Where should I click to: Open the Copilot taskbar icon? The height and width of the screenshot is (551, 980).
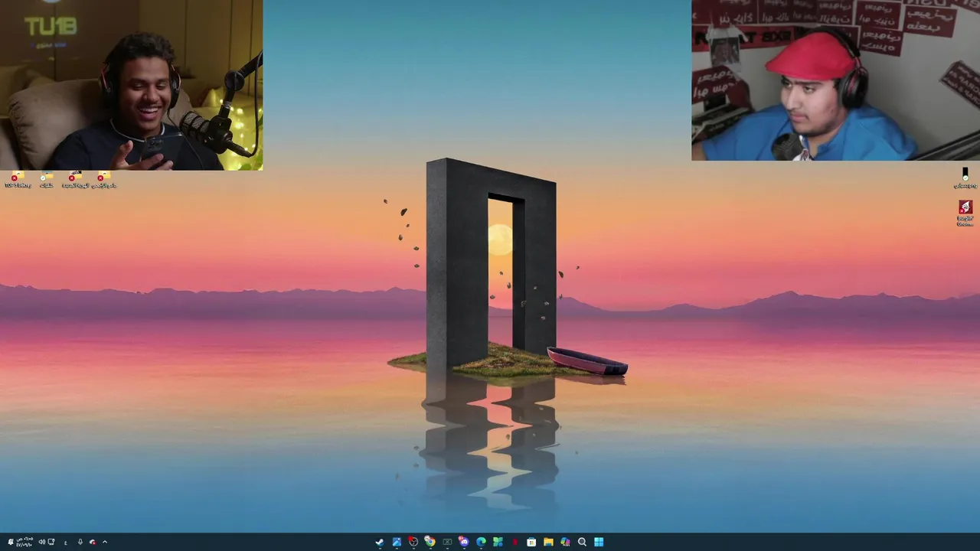(565, 542)
